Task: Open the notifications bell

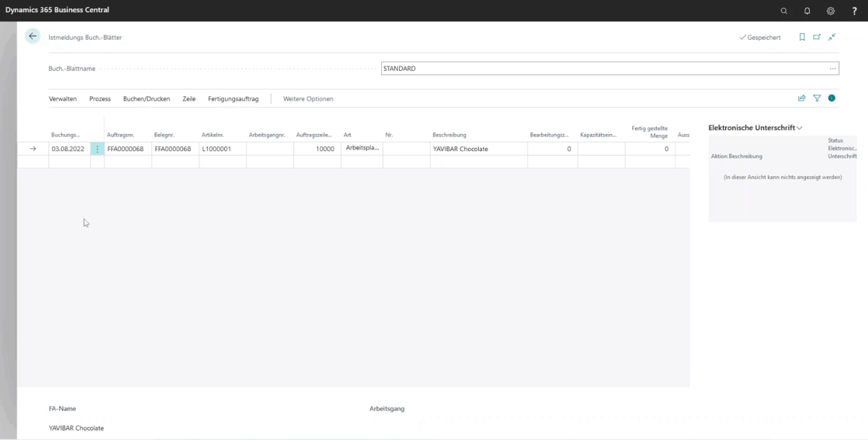Action: (807, 11)
